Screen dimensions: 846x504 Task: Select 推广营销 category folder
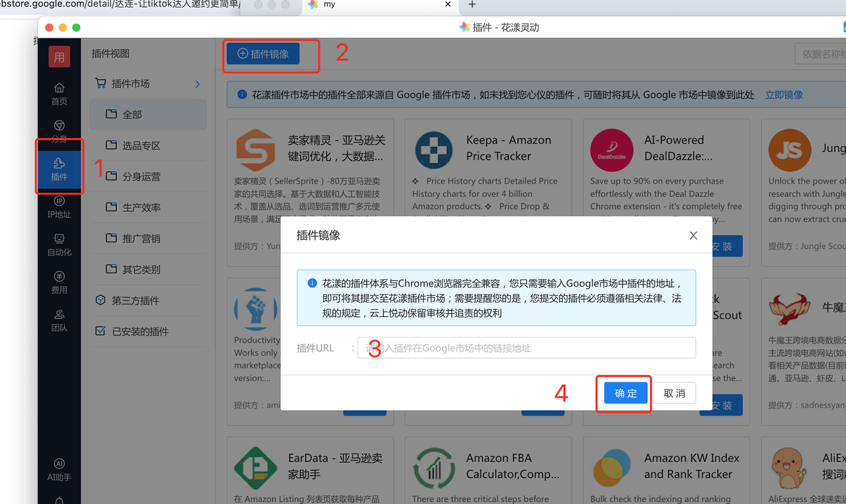tap(148, 238)
